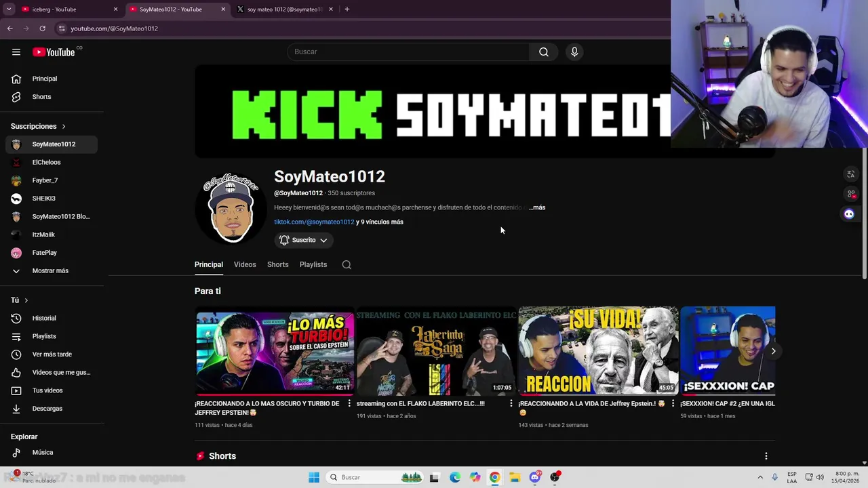
Task: Play the Laberinto Saga stream thumbnail
Action: (437, 351)
